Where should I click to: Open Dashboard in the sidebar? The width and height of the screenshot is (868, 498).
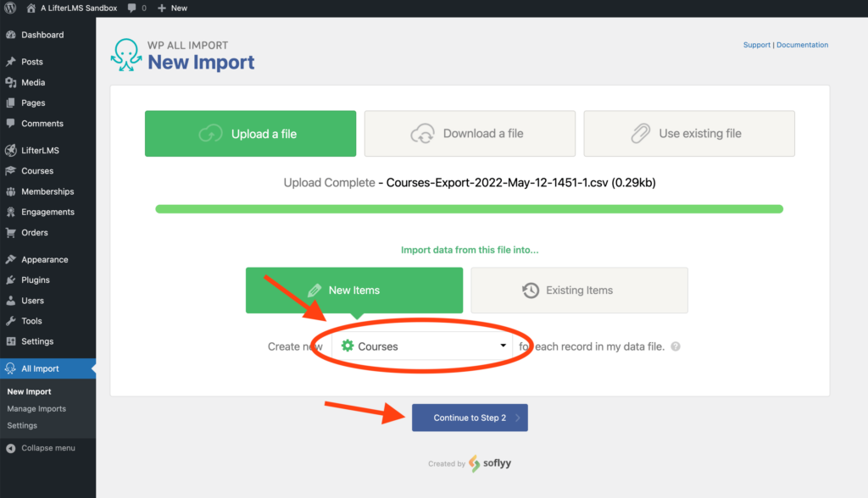click(x=42, y=35)
